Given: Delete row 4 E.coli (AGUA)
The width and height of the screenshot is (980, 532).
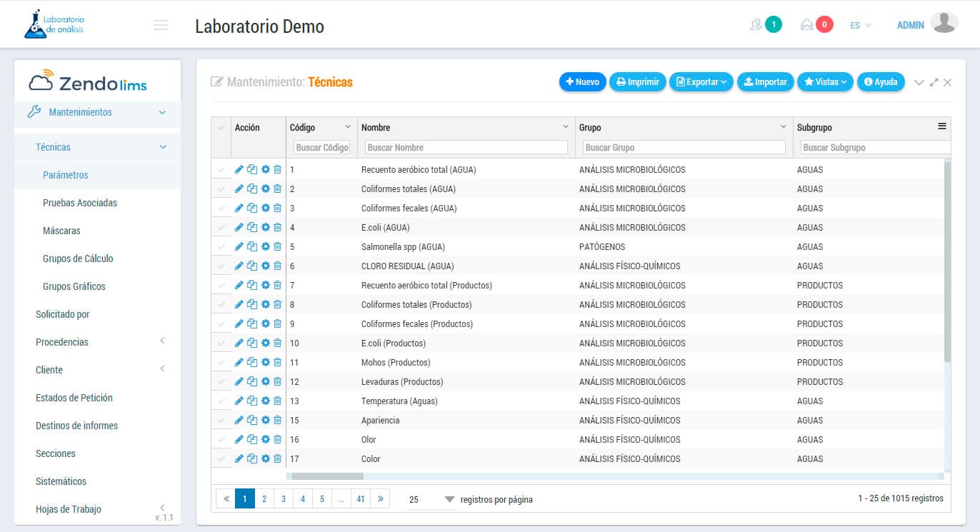Looking at the screenshot, I should pyautogui.click(x=278, y=228).
